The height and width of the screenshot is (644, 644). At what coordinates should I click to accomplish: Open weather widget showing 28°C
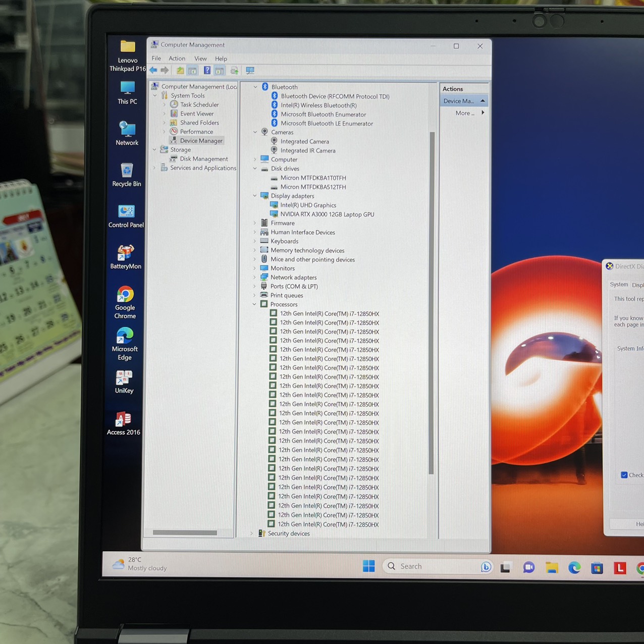coord(139,564)
